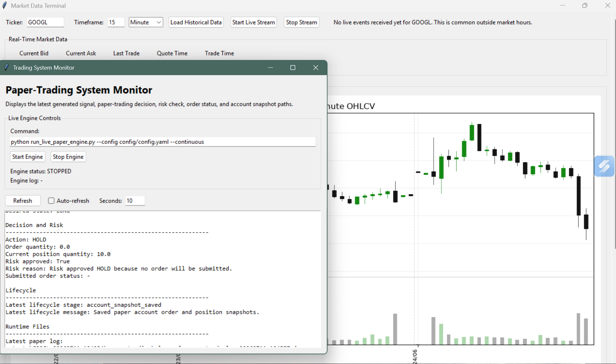Screen dimensions: 616x364
Task: Refresh the monitor report
Action: pyautogui.click(x=23, y=201)
